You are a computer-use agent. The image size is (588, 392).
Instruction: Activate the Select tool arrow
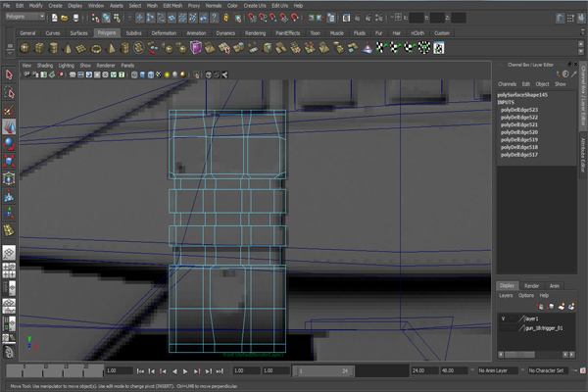tap(9, 74)
